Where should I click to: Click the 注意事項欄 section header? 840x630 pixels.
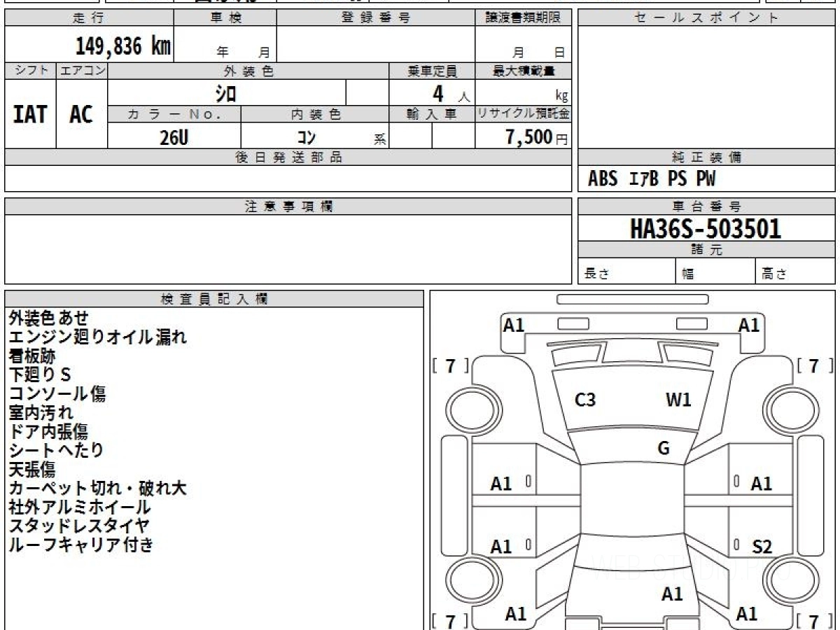click(288, 206)
